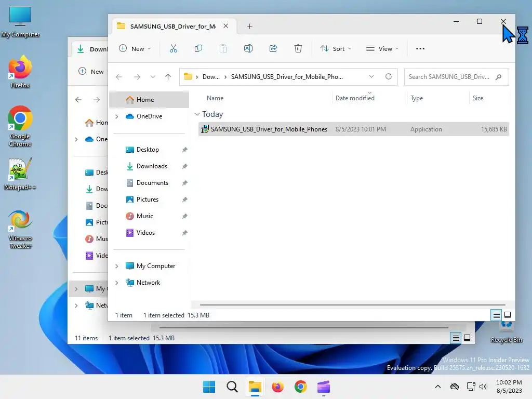Expand Network tree node
This screenshot has width=532, height=399.
coord(117,283)
